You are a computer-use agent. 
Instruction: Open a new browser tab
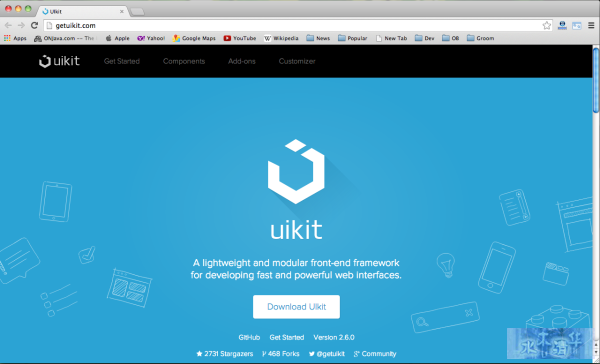(x=137, y=12)
